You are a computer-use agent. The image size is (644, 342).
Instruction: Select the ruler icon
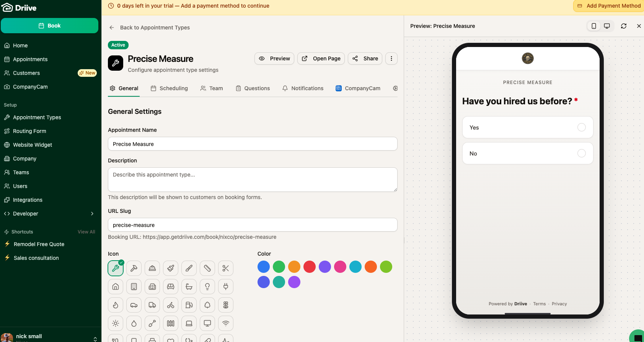click(x=207, y=268)
